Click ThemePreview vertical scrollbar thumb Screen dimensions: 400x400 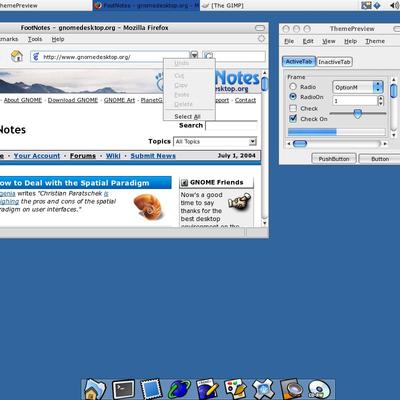coord(393,91)
